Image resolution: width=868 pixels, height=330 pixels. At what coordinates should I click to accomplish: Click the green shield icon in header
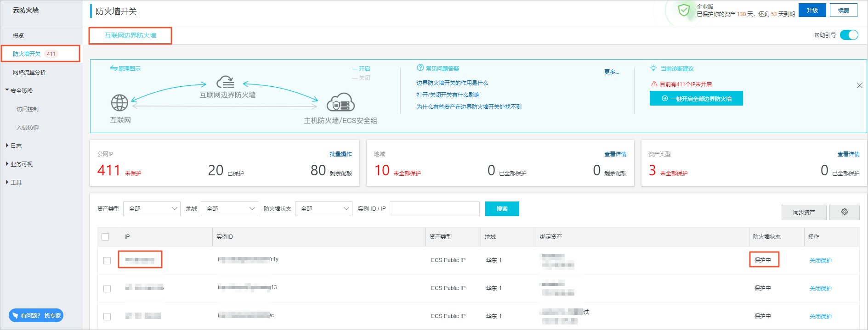684,10
